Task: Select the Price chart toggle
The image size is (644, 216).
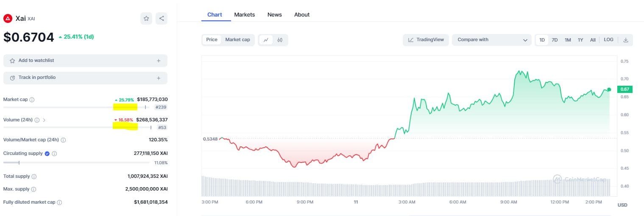Action: (x=212, y=40)
